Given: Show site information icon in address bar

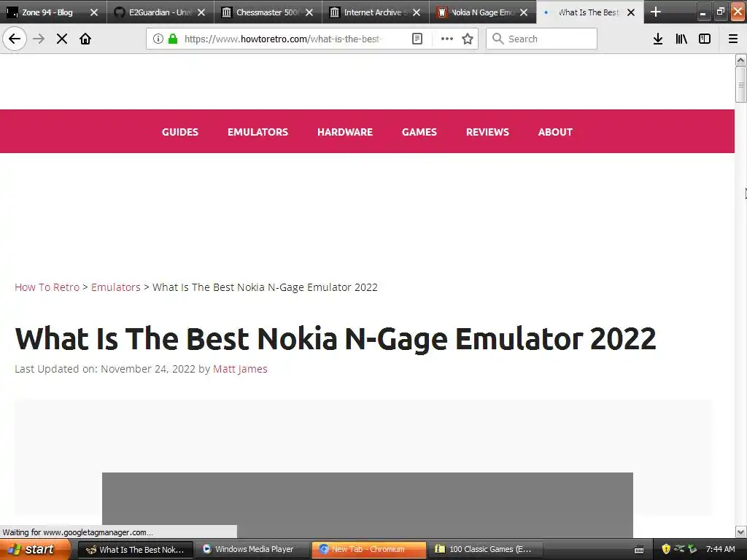Looking at the screenshot, I should click(158, 39).
